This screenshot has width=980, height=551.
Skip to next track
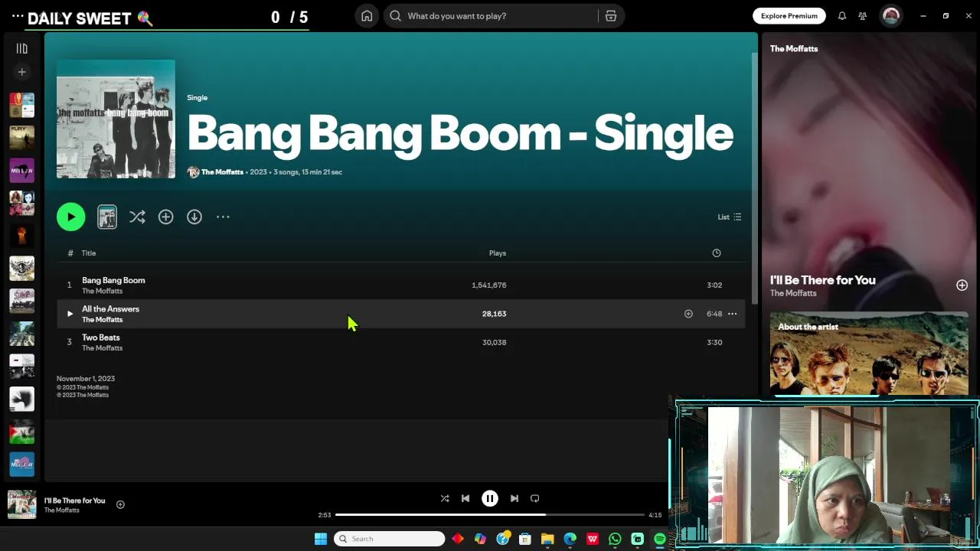pos(514,499)
